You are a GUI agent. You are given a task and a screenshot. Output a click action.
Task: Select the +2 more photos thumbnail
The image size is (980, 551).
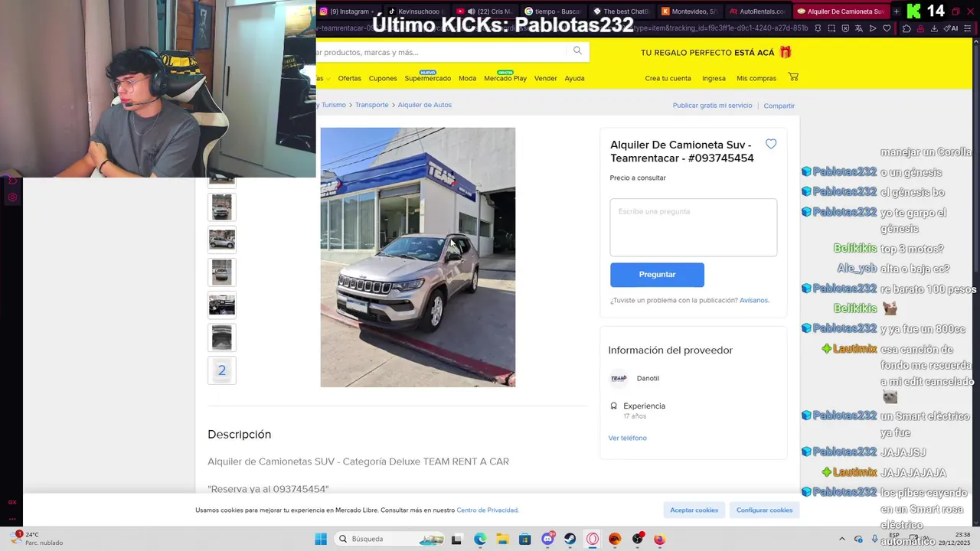click(222, 370)
